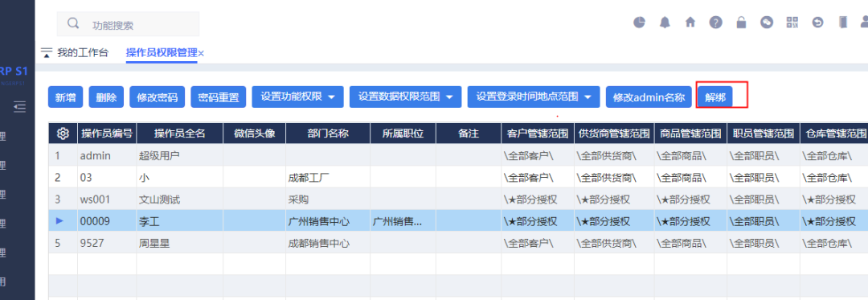This screenshot has height=300, width=868.
Task: Collapse the sidebar menu toggle icon
Action: coord(20,105)
